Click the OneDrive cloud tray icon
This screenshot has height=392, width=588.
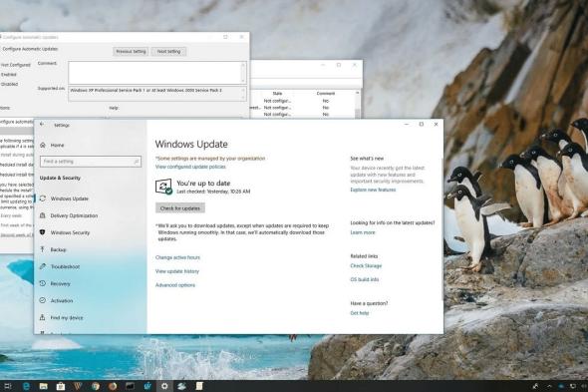tap(561, 386)
